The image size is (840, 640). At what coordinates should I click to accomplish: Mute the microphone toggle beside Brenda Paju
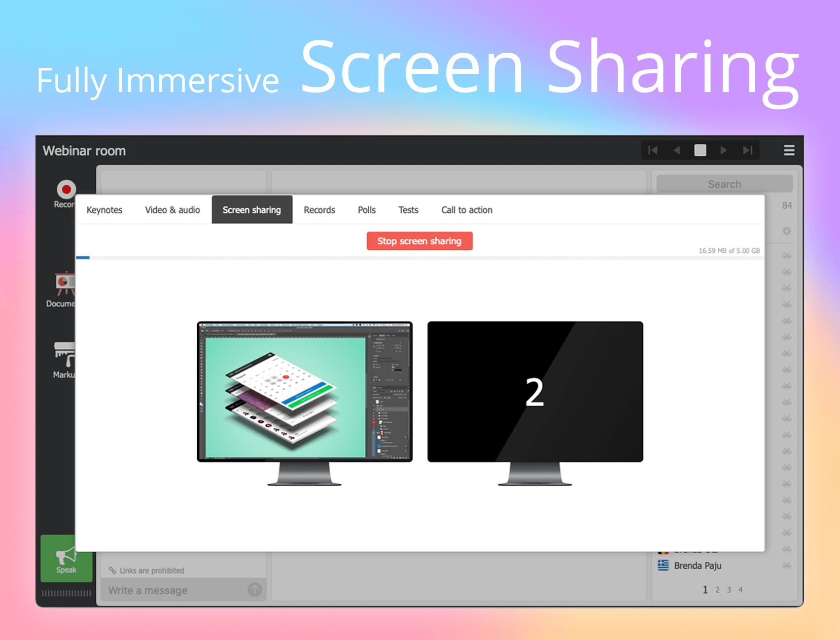pyautogui.click(x=787, y=566)
